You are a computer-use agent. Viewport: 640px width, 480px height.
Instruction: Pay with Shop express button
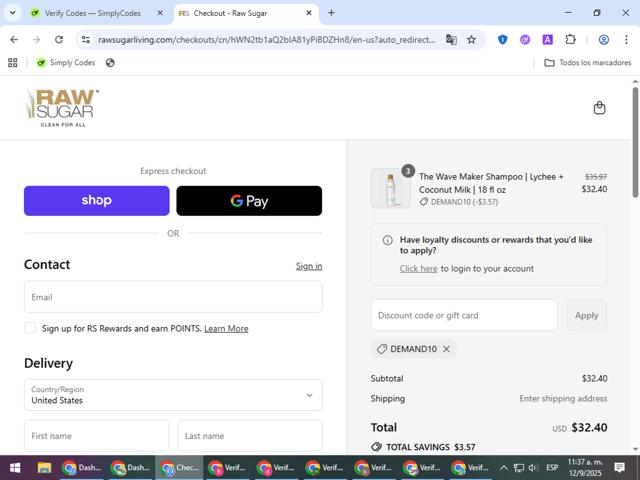(96, 201)
